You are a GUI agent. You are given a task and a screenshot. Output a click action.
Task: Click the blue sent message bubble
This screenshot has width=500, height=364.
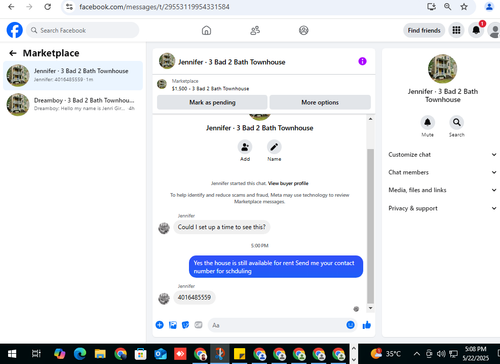[276, 267]
